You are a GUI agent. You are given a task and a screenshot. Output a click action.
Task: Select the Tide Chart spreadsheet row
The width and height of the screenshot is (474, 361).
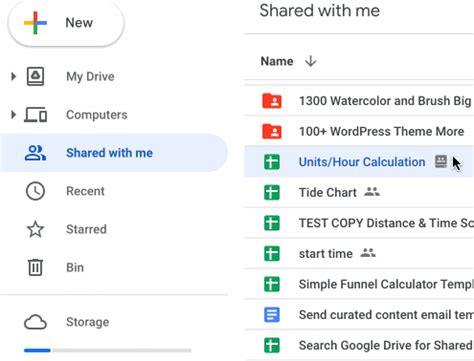click(x=359, y=193)
